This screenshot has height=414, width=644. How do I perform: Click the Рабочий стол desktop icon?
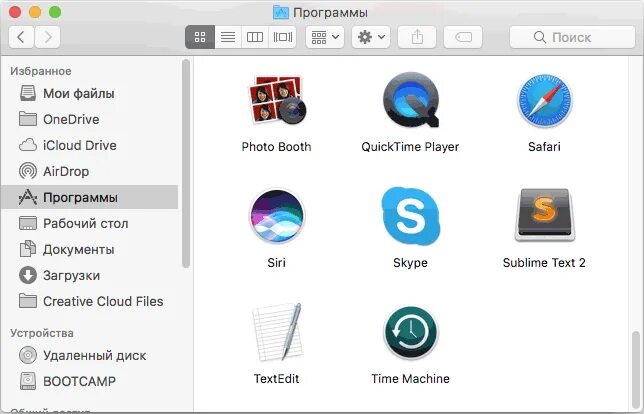point(28,223)
